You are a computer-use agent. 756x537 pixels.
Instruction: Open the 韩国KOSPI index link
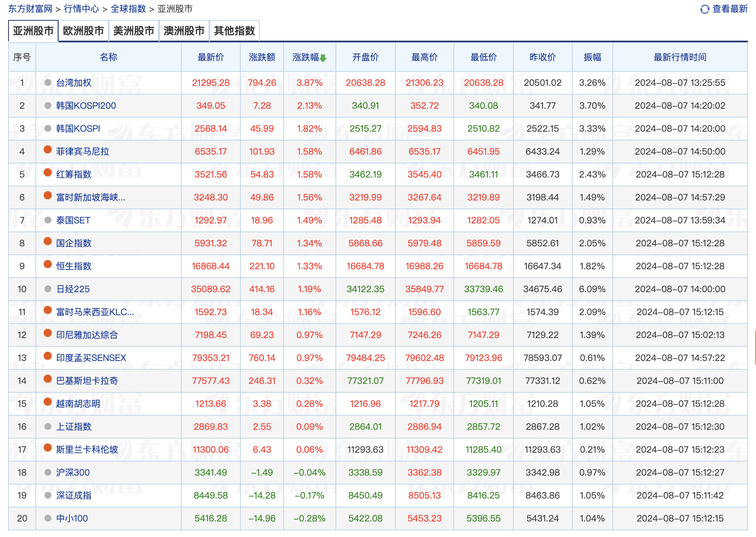tap(78, 129)
